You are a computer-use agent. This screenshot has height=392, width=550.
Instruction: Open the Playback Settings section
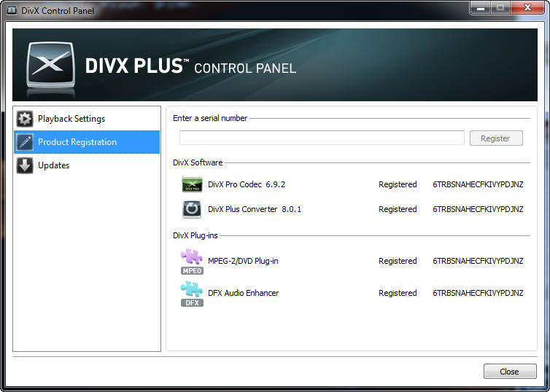pyautogui.click(x=87, y=119)
